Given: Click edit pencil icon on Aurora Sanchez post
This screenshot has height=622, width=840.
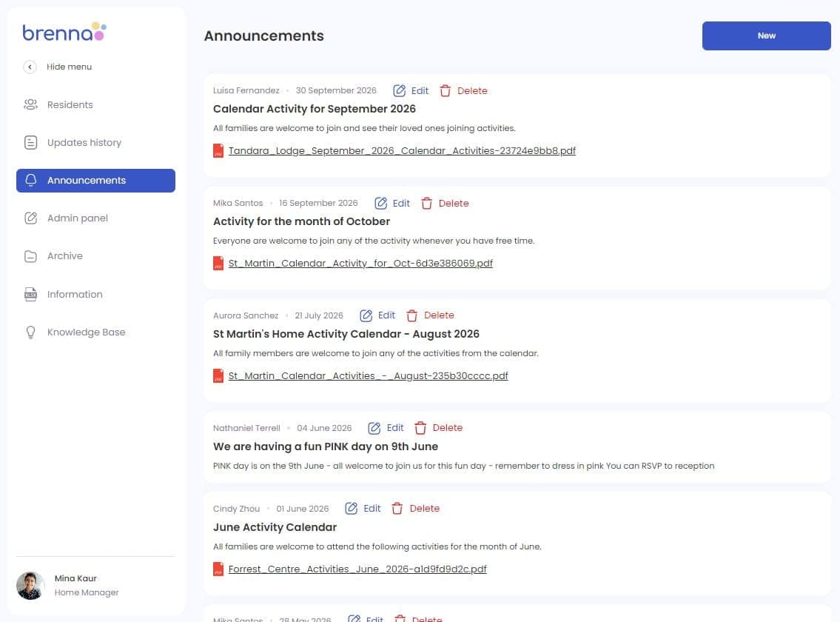Looking at the screenshot, I should tap(366, 315).
